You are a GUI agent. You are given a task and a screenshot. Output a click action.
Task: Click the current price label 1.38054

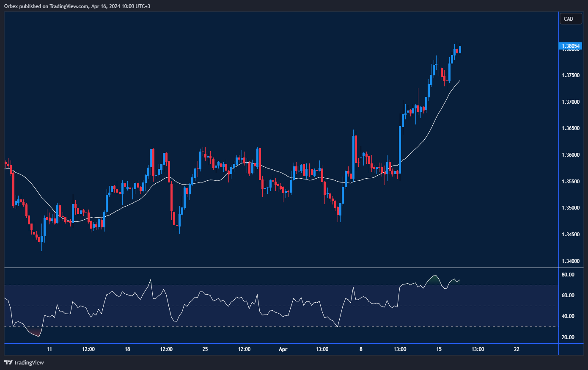point(570,46)
